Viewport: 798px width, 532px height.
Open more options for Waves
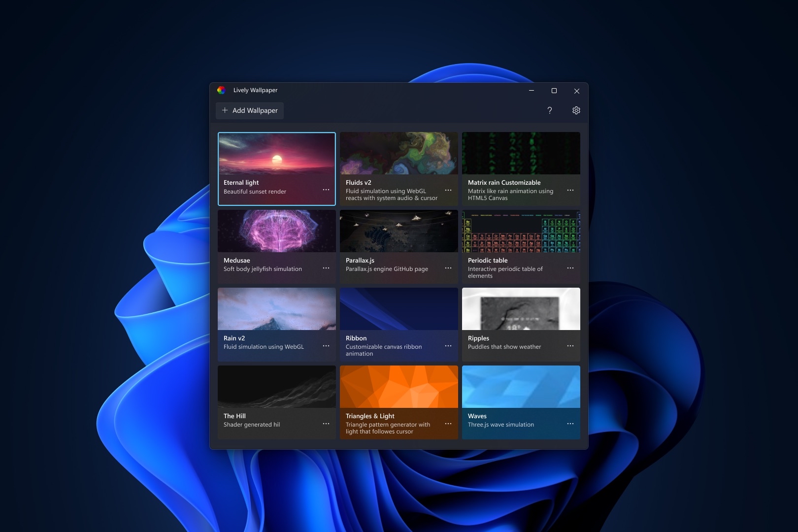coord(570,424)
